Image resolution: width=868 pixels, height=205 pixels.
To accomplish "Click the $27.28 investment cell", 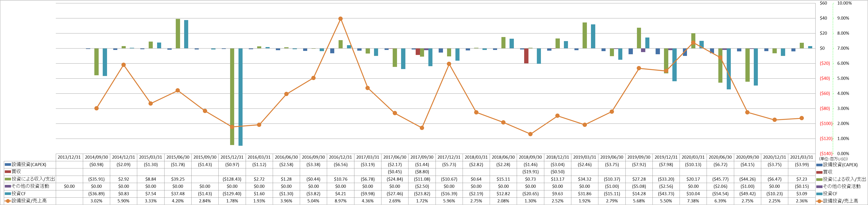I will (639, 179).
